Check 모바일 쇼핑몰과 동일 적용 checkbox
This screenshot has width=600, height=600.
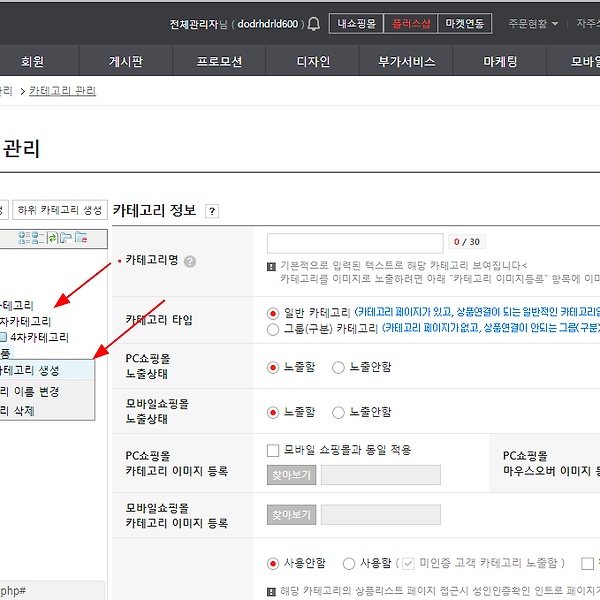click(x=273, y=450)
